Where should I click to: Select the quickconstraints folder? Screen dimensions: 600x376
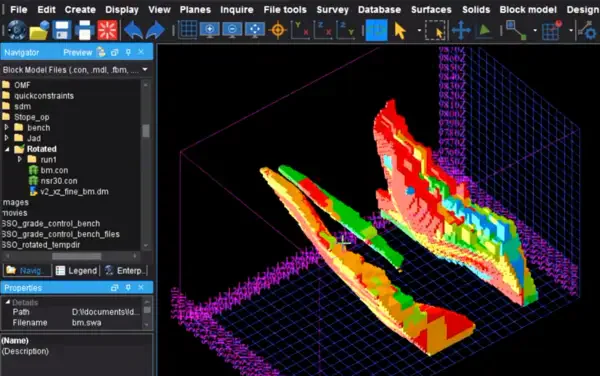pos(44,96)
